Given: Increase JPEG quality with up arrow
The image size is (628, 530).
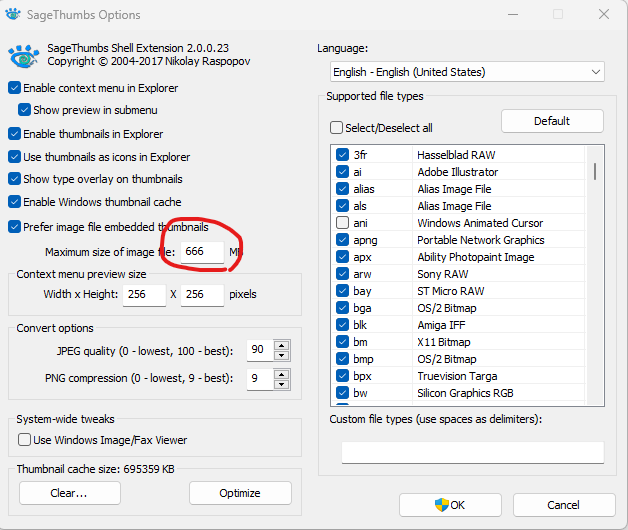Looking at the screenshot, I should [281, 346].
